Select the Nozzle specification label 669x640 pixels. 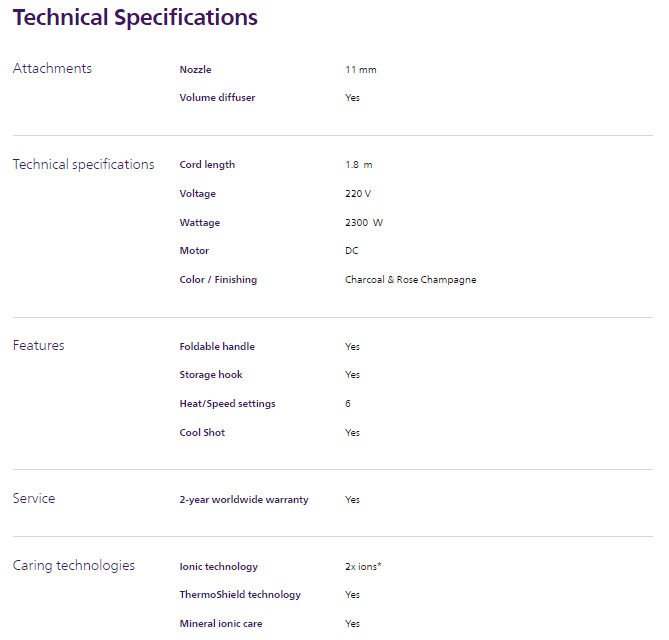coord(195,70)
